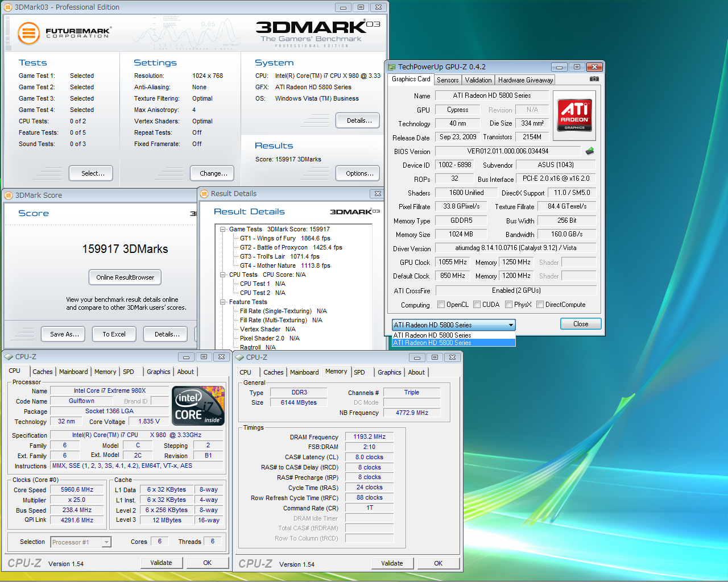Minimize the GPU-Z window
The image size is (728, 582).
click(559, 66)
